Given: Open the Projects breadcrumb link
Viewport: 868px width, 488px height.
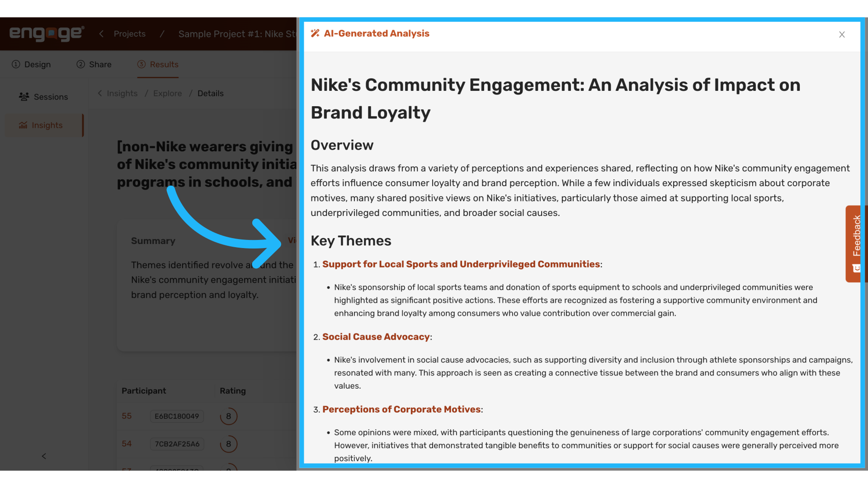Looking at the screenshot, I should click(130, 34).
